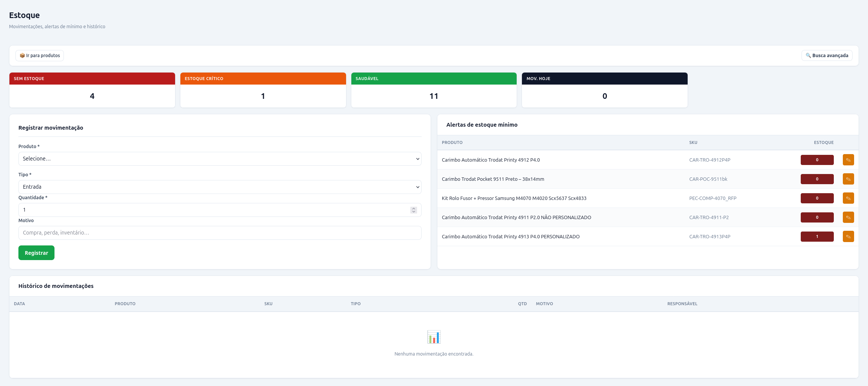Click SKU CAR-POC-9511bk
This screenshot has width=868, height=386.
[708, 179]
